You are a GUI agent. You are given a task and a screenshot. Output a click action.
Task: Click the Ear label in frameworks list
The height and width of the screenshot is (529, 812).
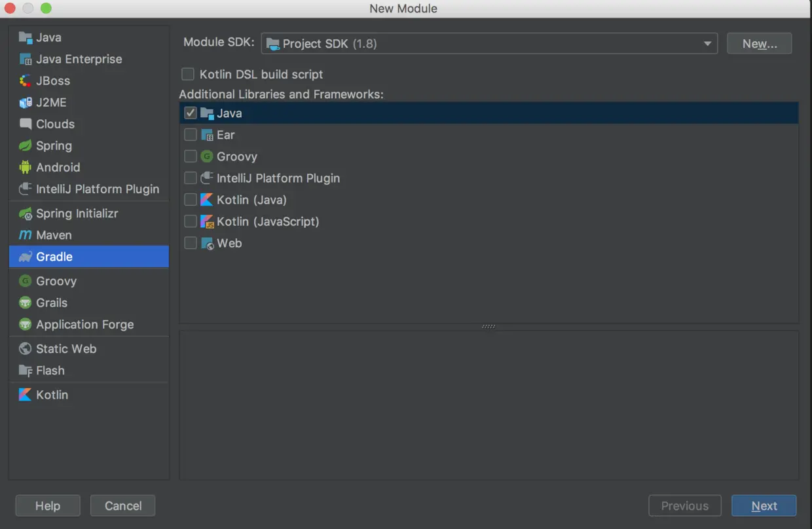225,135
